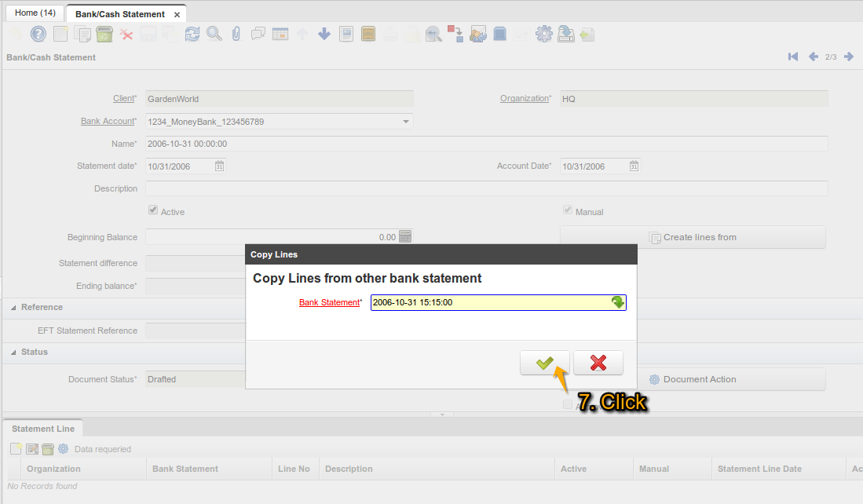
Task: Toggle the Active checkbox
Action: click(x=154, y=210)
